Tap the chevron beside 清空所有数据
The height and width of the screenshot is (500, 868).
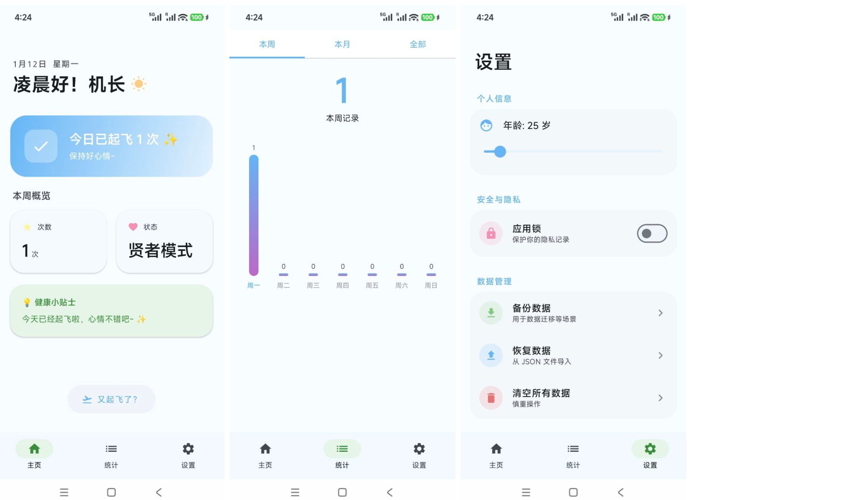pos(660,398)
